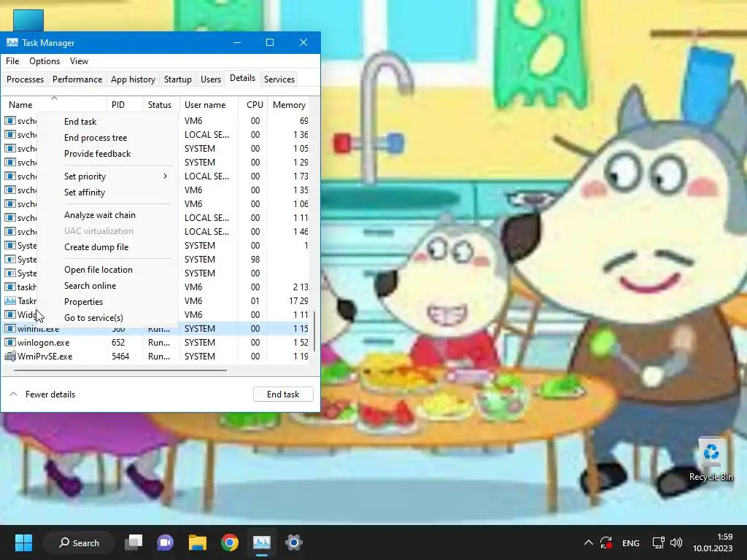Switch to the Startup tab
Viewport: 747px width, 560px height.
point(178,79)
